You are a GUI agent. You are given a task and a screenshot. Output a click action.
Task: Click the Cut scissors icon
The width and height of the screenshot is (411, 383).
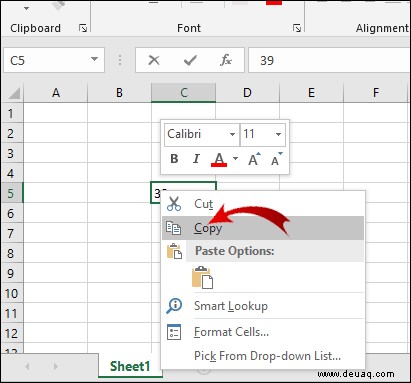pyautogui.click(x=174, y=204)
